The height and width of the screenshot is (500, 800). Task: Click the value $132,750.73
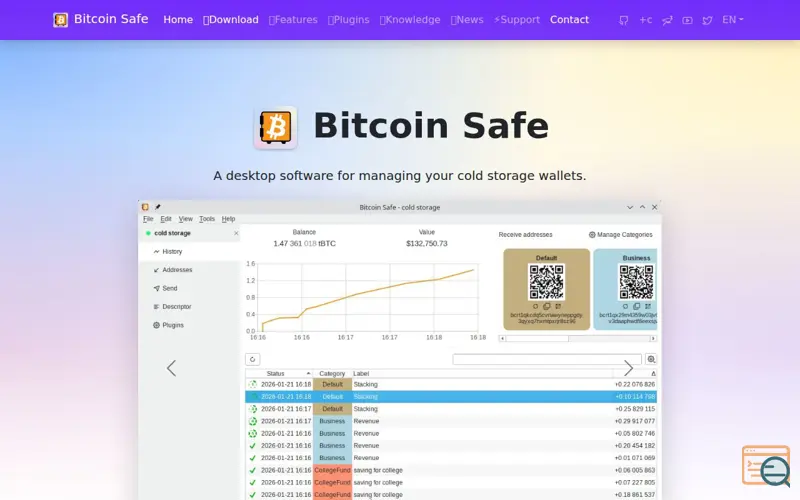click(x=427, y=244)
